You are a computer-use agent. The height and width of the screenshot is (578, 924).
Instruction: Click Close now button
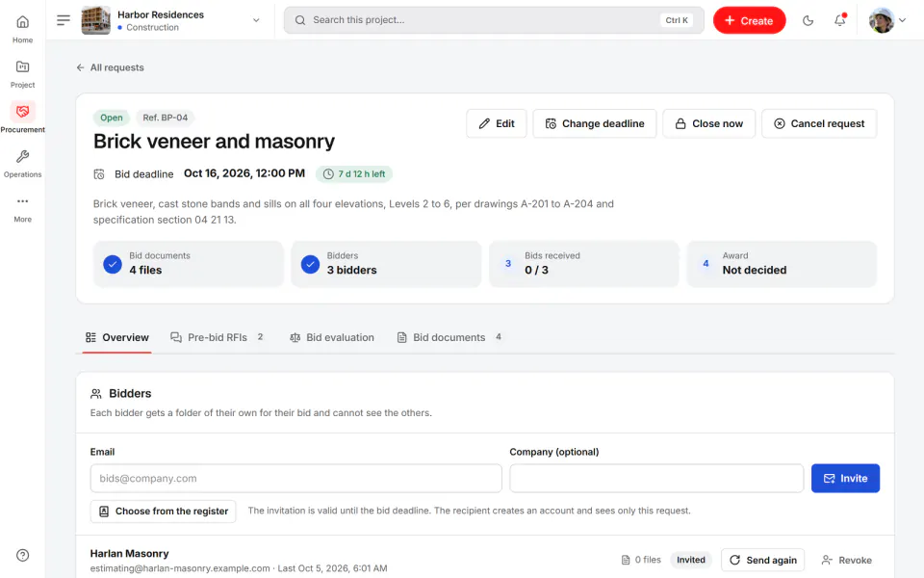coord(709,123)
